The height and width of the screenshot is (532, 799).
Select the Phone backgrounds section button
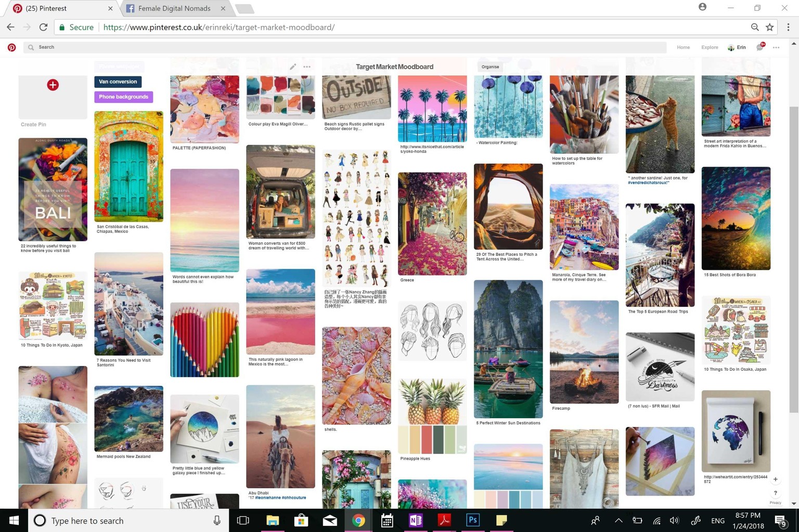pos(124,97)
